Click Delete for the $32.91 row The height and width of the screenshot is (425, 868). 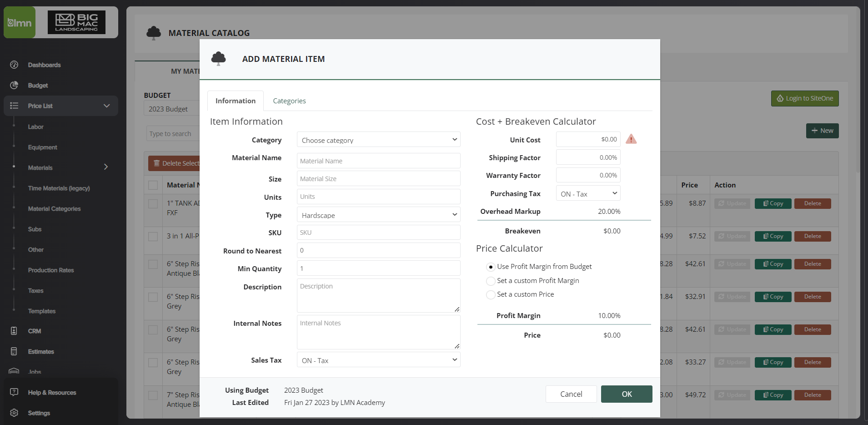click(x=813, y=297)
